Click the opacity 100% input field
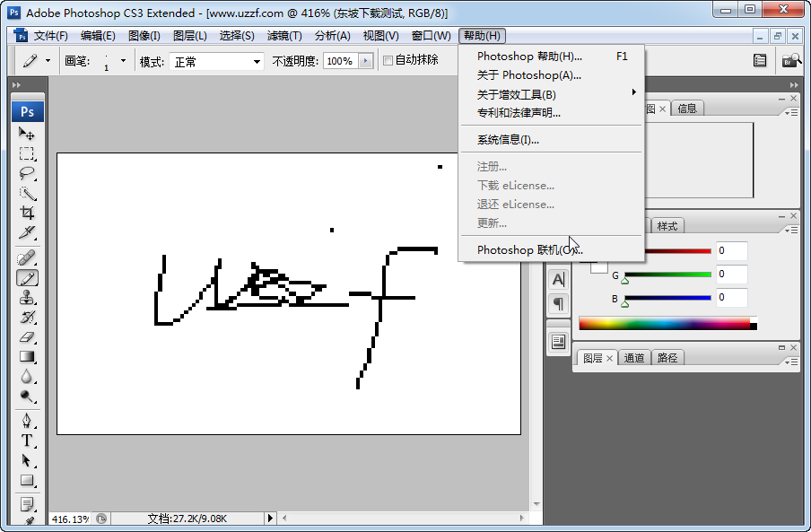 [340, 61]
